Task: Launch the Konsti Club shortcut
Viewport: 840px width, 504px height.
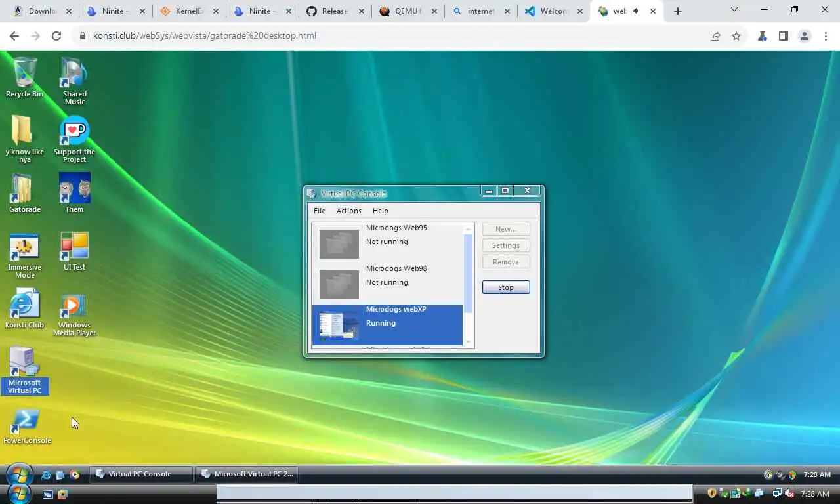Action: (x=24, y=308)
